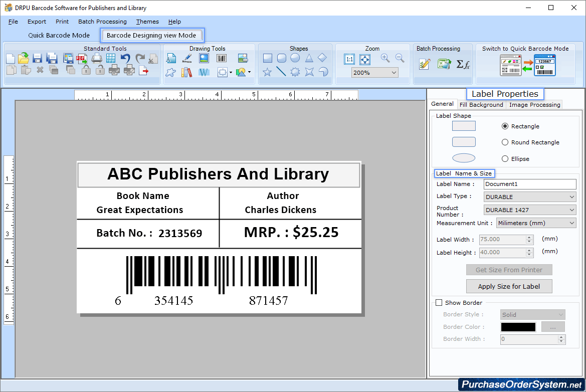
Task: Open the zoom level 200% dropdown
Action: (374, 73)
